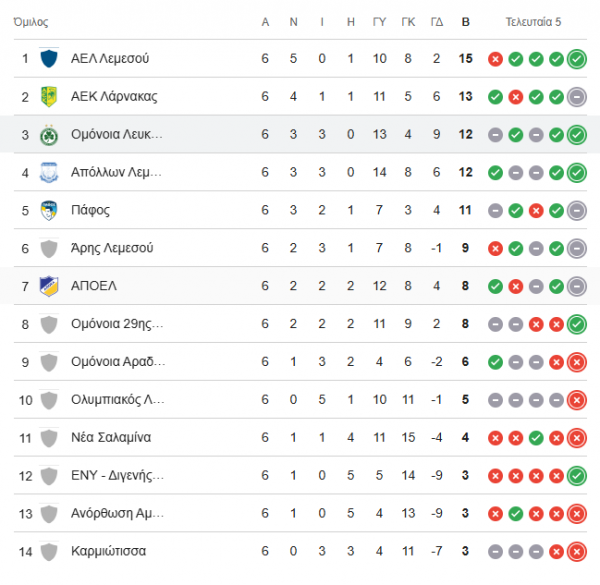Image resolution: width=600 pixels, height=585 pixels.
Task: Click the Όμιλος header label
Action: point(31,22)
